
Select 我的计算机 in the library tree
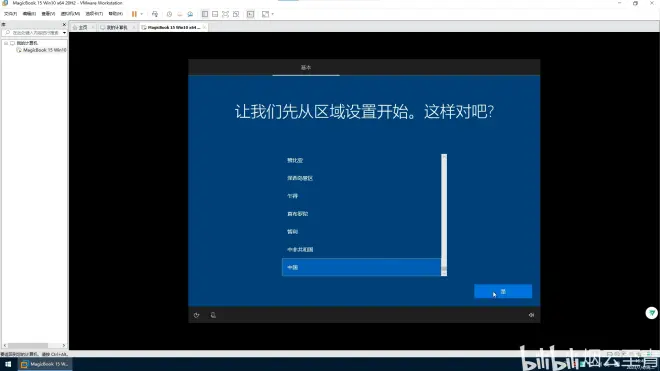coord(27,43)
